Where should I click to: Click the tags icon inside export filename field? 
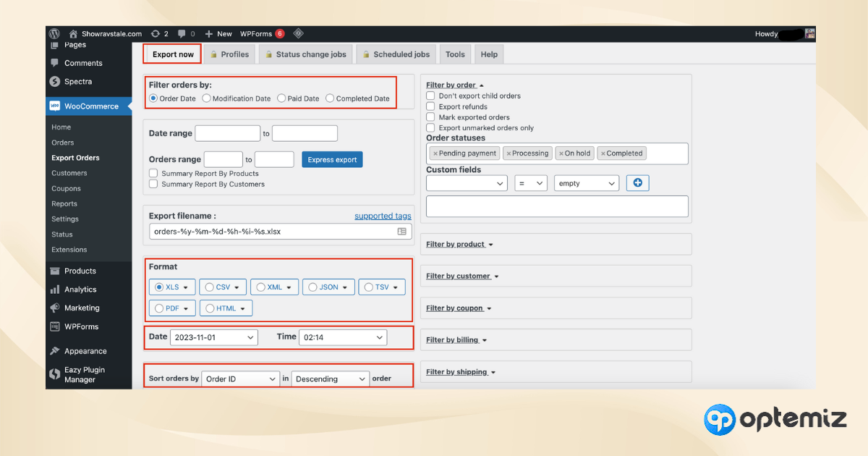(x=402, y=232)
